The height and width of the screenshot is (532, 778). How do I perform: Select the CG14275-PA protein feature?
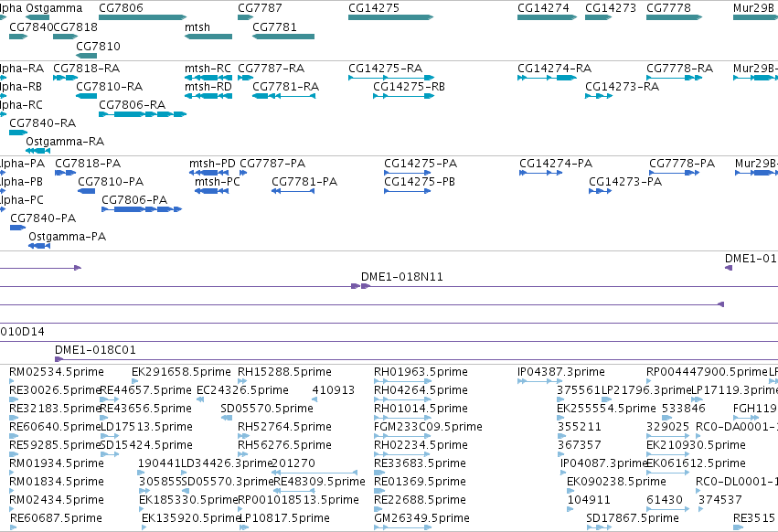coord(408,173)
